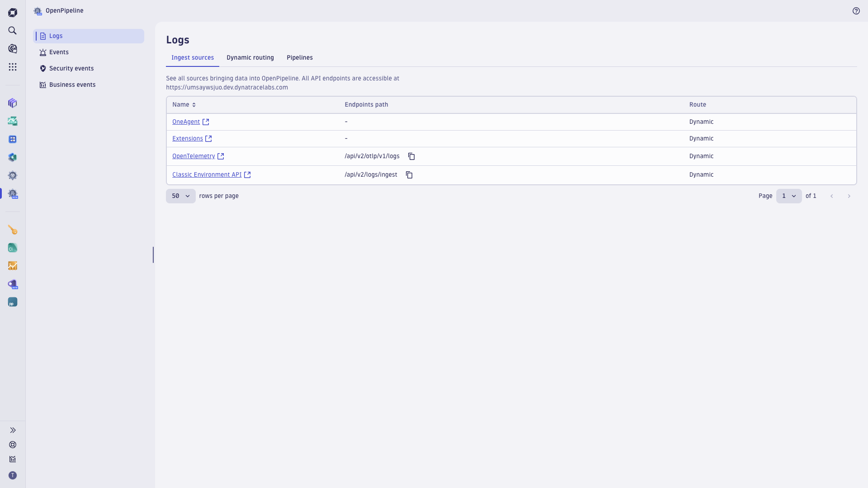Image resolution: width=868 pixels, height=488 pixels.
Task: Open Business events section
Action: [72, 84]
